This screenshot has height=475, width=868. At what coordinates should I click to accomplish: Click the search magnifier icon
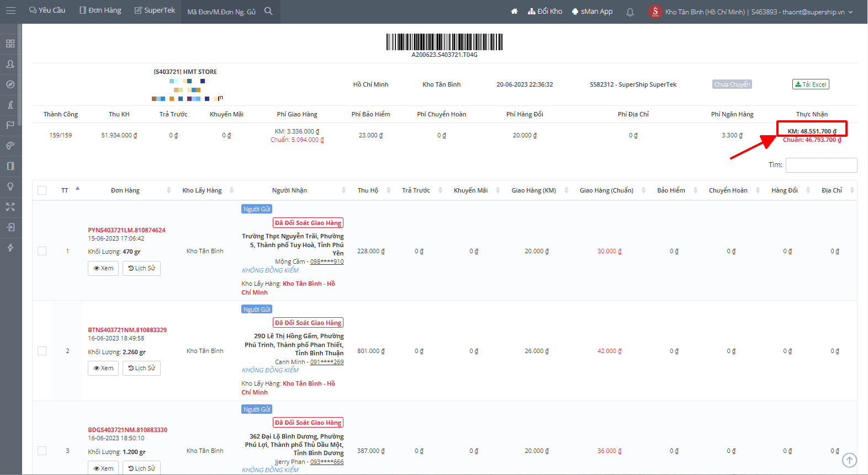pos(268,11)
